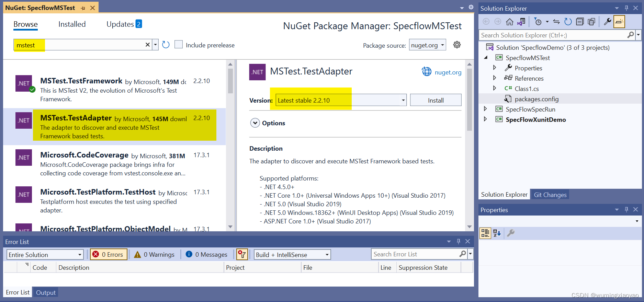Toggle the 0 Warnings filter button
The image size is (644, 302).
click(x=154, y=254)
